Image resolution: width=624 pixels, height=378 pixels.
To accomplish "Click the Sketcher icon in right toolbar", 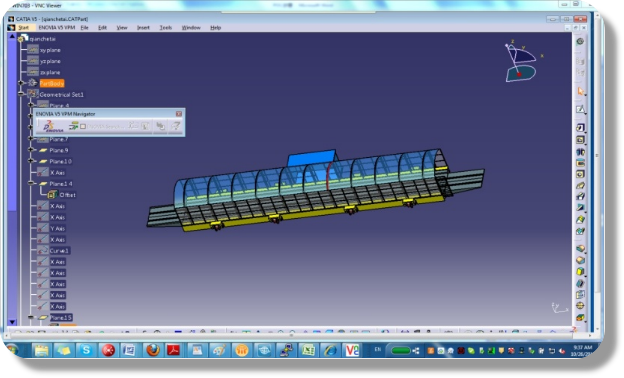I will pos(581,109).
